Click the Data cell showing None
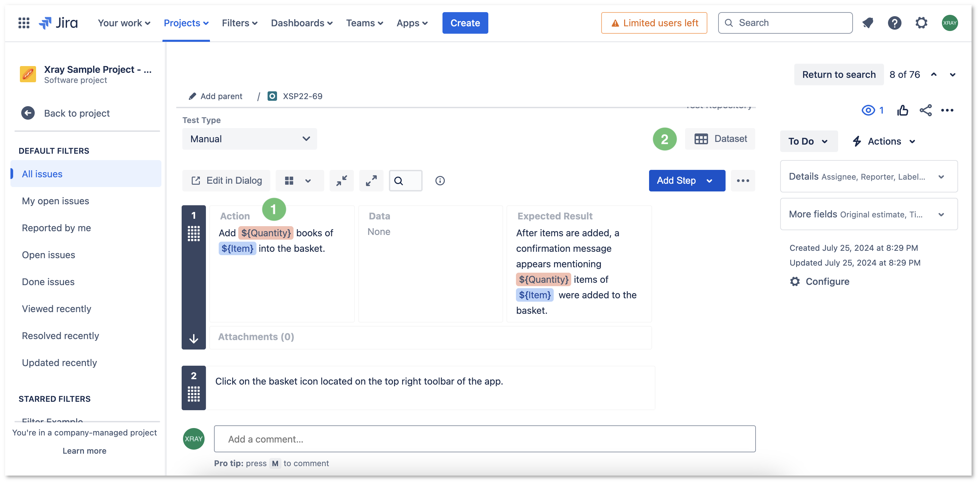The height and width of the screenshot is (484, 980). [431, 264]
